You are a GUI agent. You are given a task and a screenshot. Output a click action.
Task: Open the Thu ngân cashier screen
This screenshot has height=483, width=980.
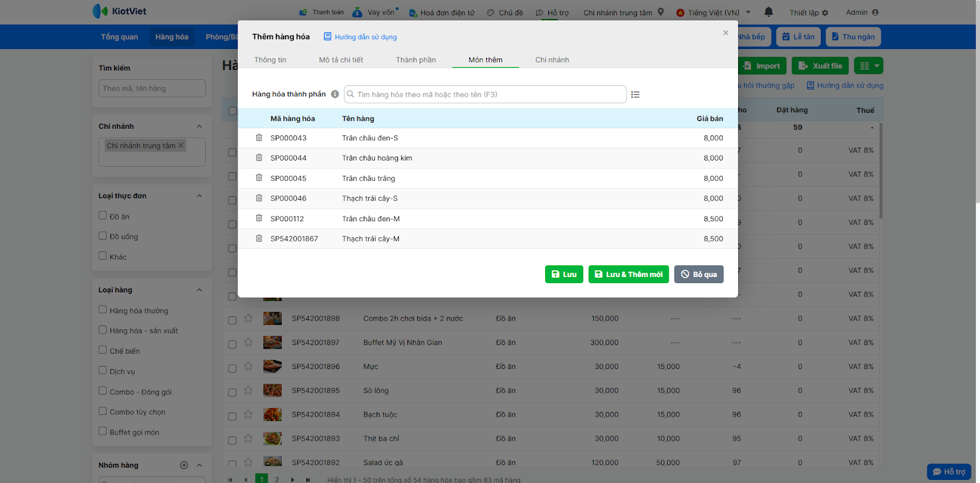pos(853,37)
